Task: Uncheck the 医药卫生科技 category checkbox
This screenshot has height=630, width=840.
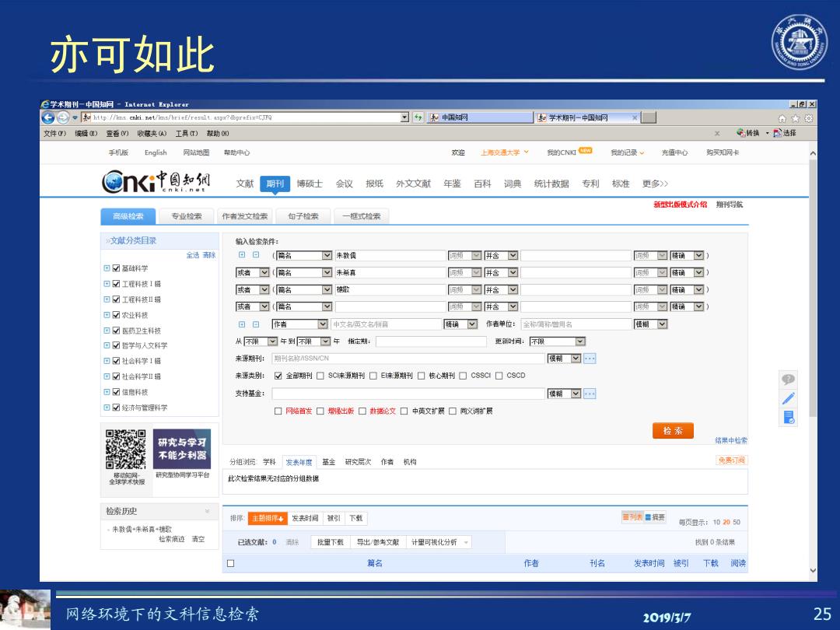Action: click(x=116, y=331)
